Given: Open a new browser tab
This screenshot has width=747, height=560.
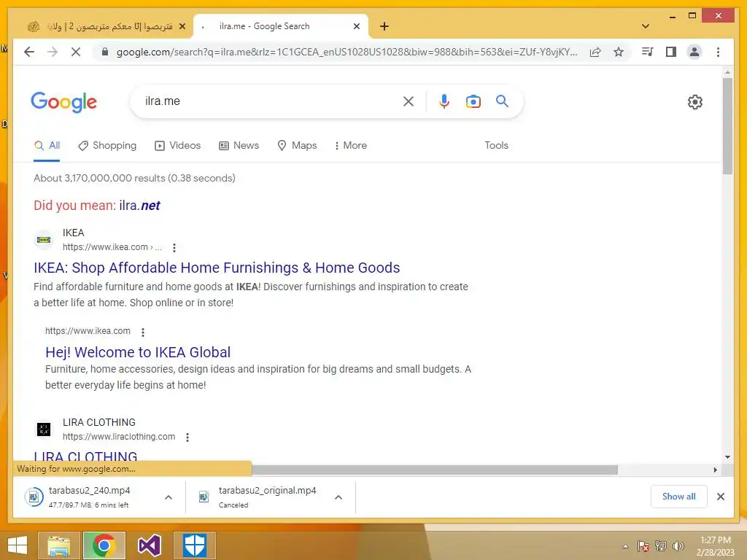Looking at the screenshot, I should point(384,27).
